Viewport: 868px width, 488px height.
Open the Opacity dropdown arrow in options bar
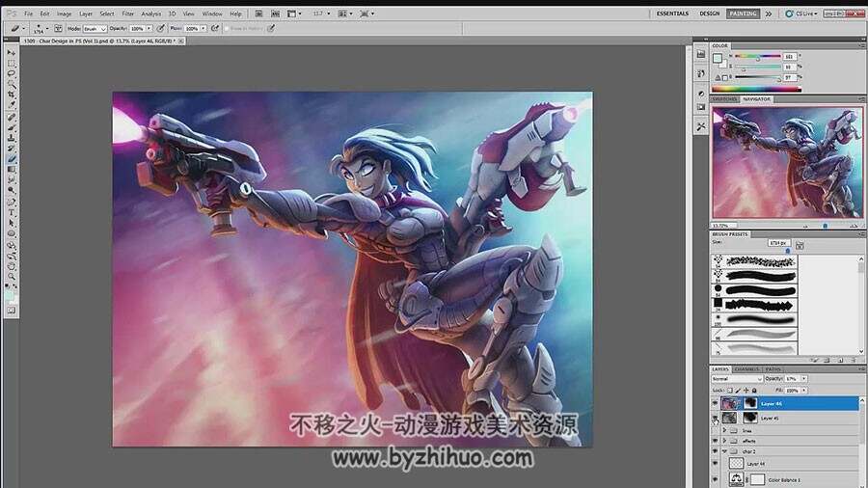click(149, 28)
